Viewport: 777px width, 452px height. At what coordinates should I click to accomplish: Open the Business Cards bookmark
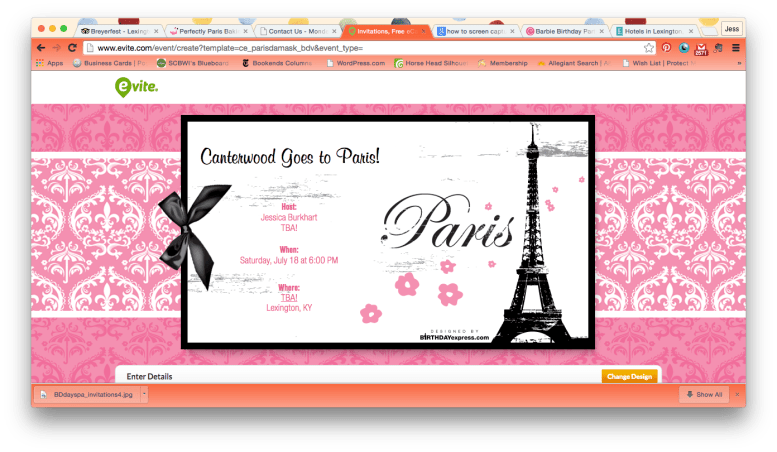pos(110,63)
